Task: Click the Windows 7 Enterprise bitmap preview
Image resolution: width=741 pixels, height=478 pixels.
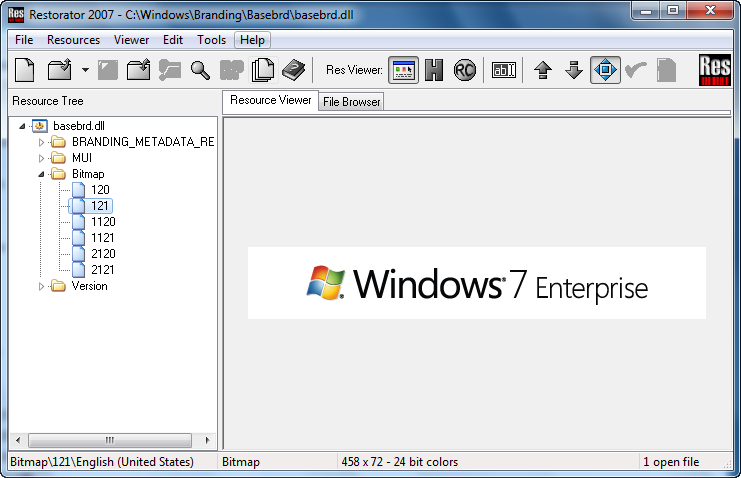Action: (476, 283)
